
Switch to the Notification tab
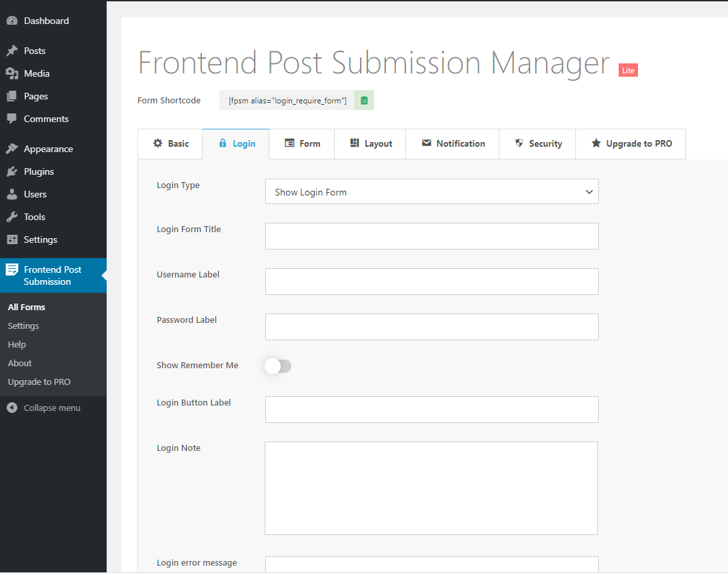[x=453, y=144]
